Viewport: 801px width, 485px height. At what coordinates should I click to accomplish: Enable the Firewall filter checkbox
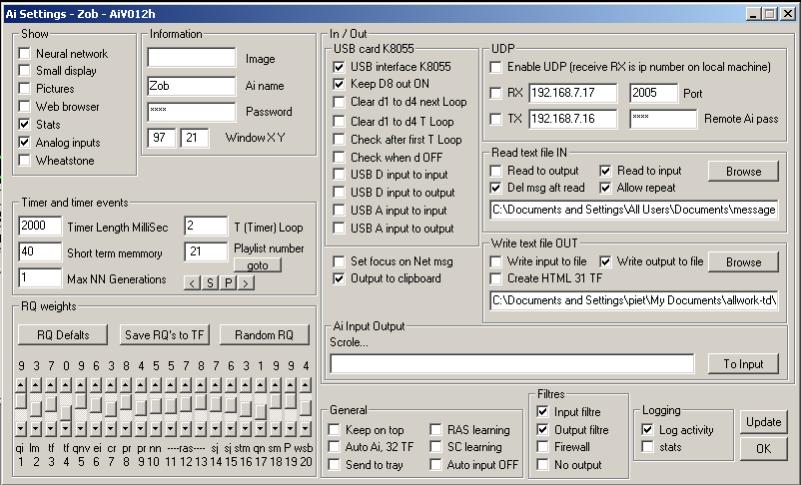543,447
